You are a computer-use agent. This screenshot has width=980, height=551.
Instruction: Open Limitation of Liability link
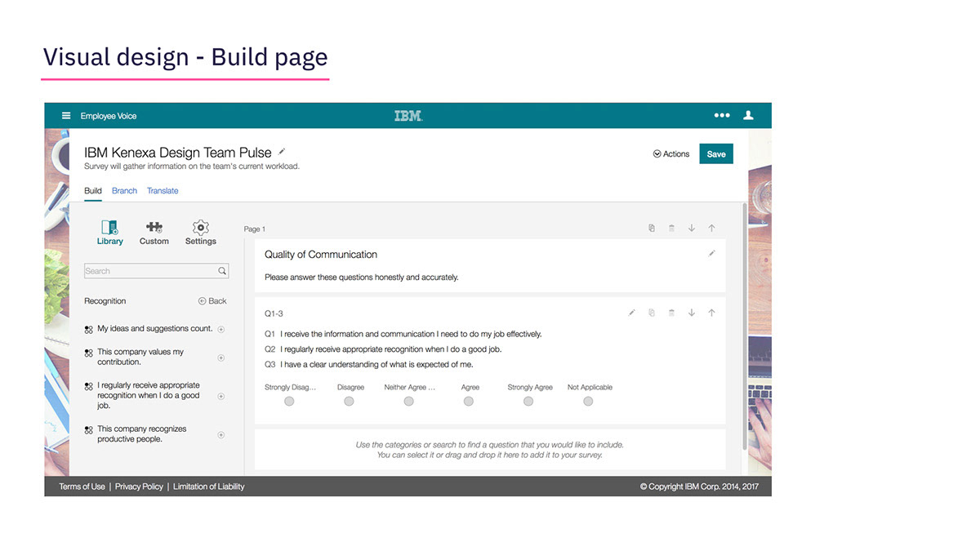click(208, 487)
